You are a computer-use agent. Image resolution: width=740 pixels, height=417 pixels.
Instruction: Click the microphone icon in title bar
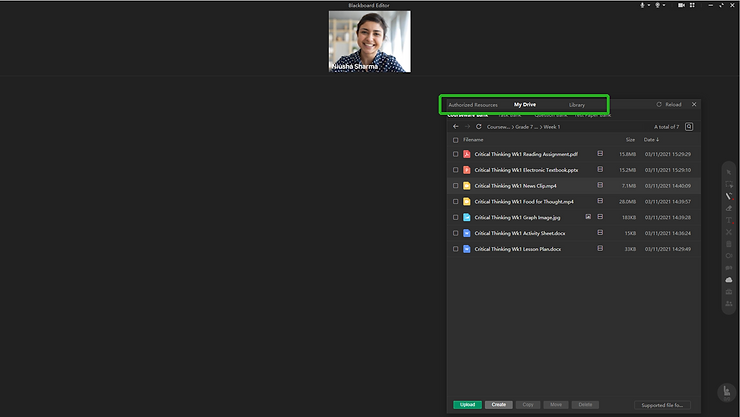tap(642, 5)
